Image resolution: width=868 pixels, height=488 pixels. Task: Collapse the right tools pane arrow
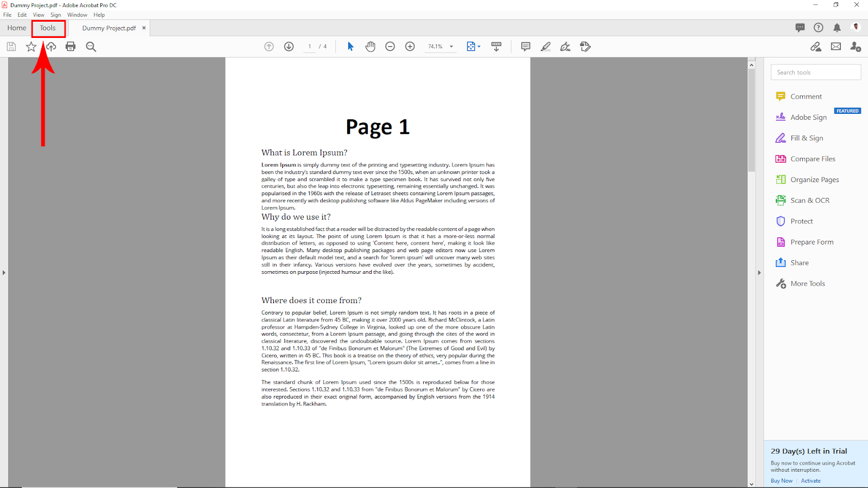pos(759,273)
